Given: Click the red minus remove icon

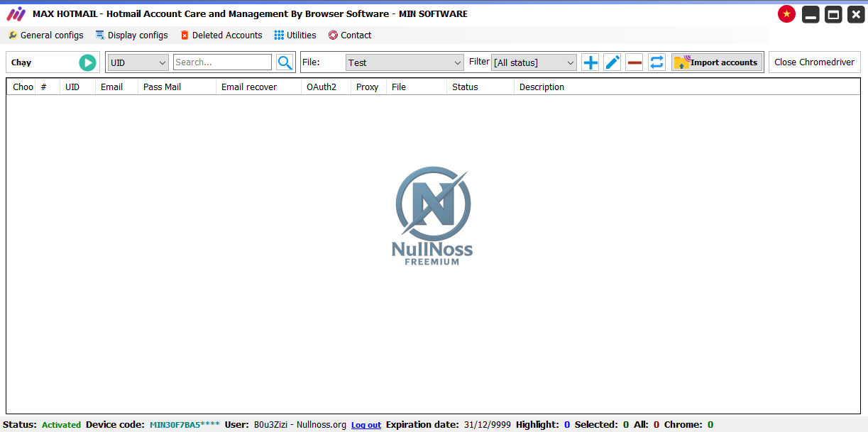Looking at the screenshot, I should pyautogui.click(x=634, y=62).
